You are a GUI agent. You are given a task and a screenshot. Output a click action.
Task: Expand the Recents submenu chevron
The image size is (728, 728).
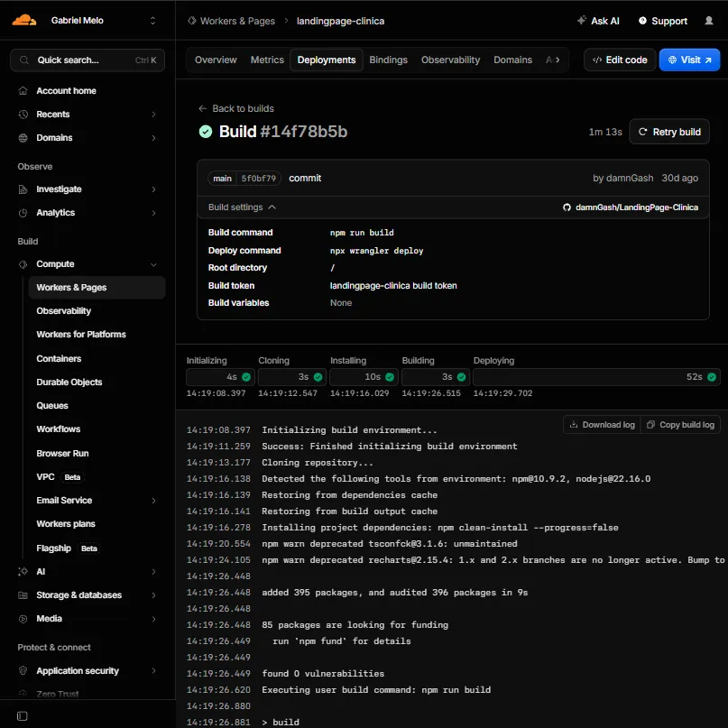153,115
